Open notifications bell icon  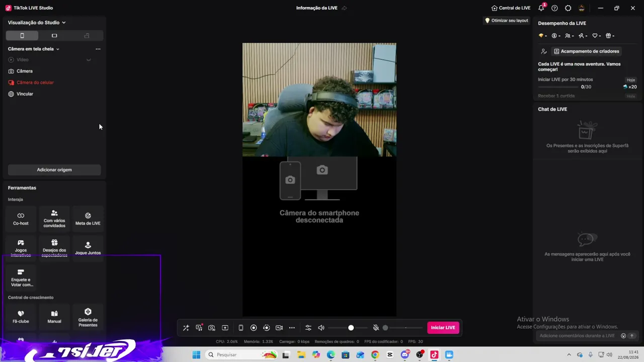[541, 8]
